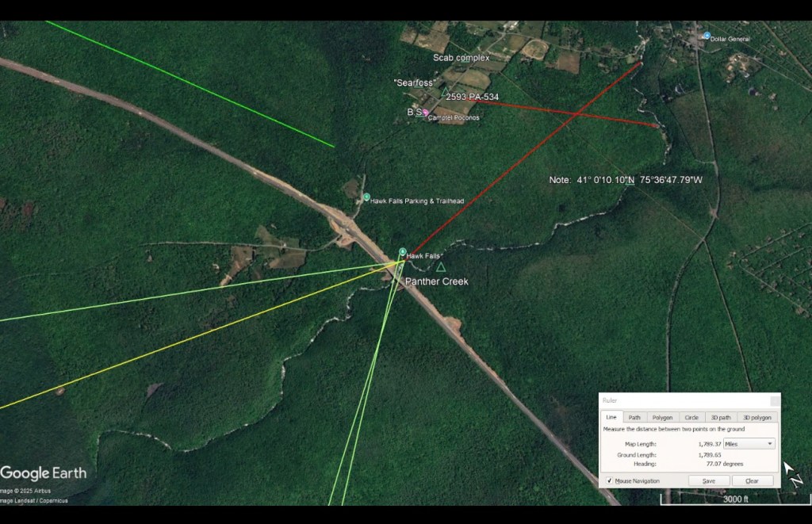
Task: Close the Ruler dialog
Action: pyautogui.click(x=774, y=400)
